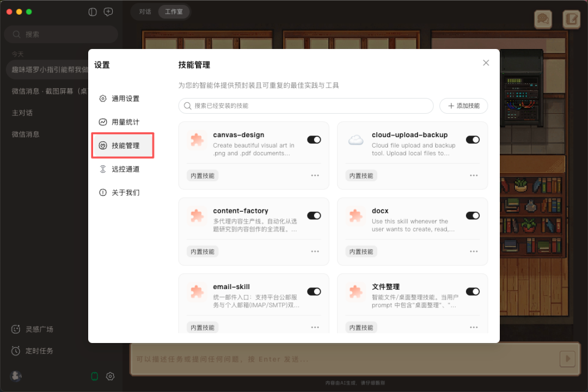Open 定时任务 in the sidebar
The image size is (588, 392).
pos(32,351)
